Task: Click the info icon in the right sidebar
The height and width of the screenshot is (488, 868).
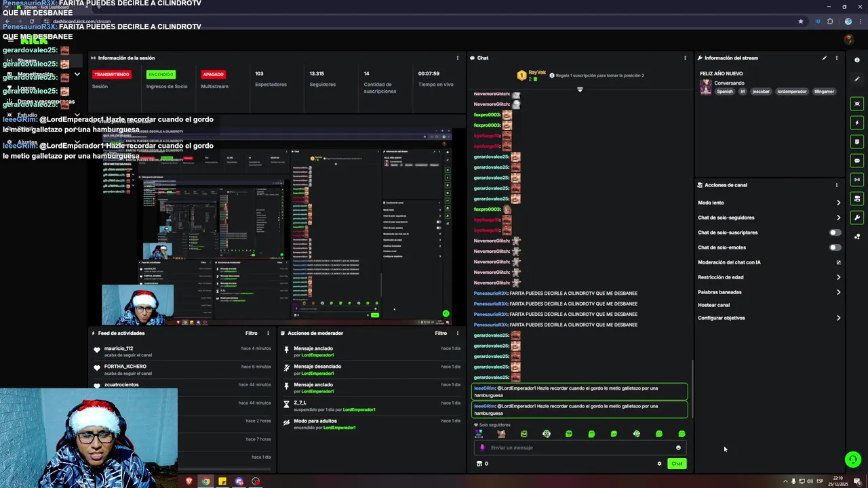Action: (857, 60)
